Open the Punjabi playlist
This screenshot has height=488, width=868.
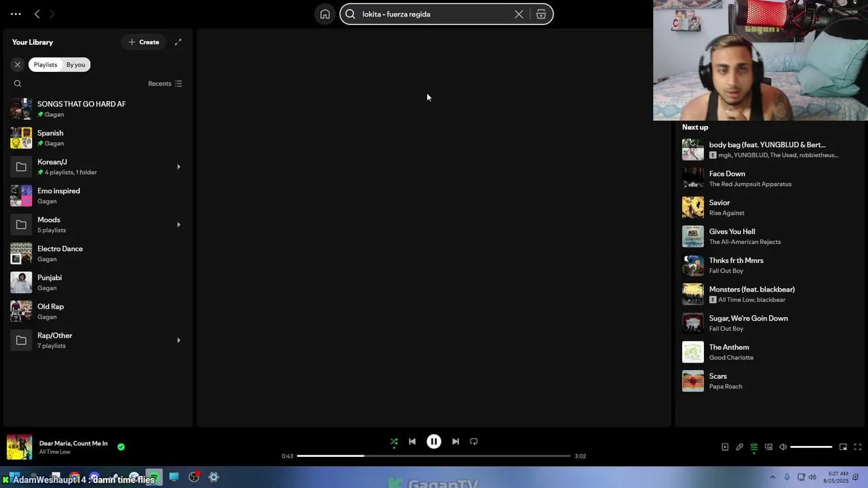(98, 283)
